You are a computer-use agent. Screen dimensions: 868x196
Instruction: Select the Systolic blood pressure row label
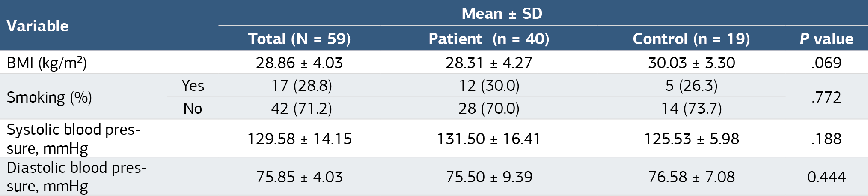point(74,139)
